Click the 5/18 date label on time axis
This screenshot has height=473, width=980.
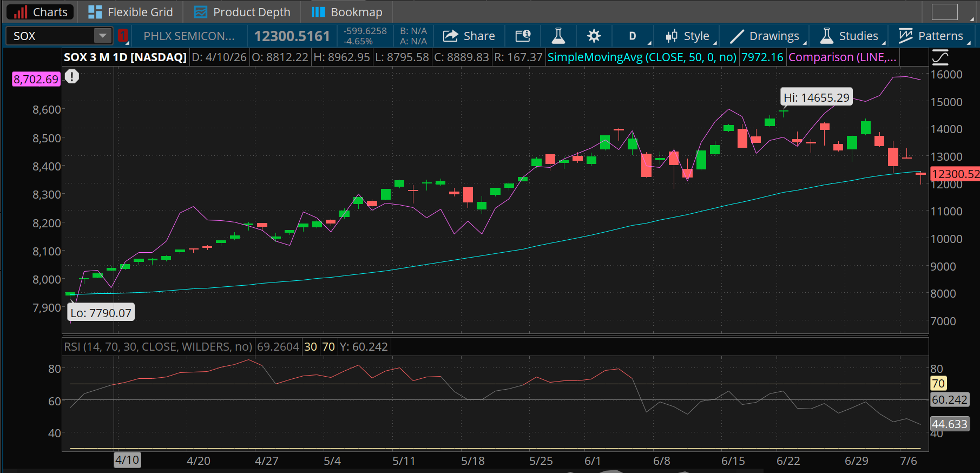pos(473,461)
